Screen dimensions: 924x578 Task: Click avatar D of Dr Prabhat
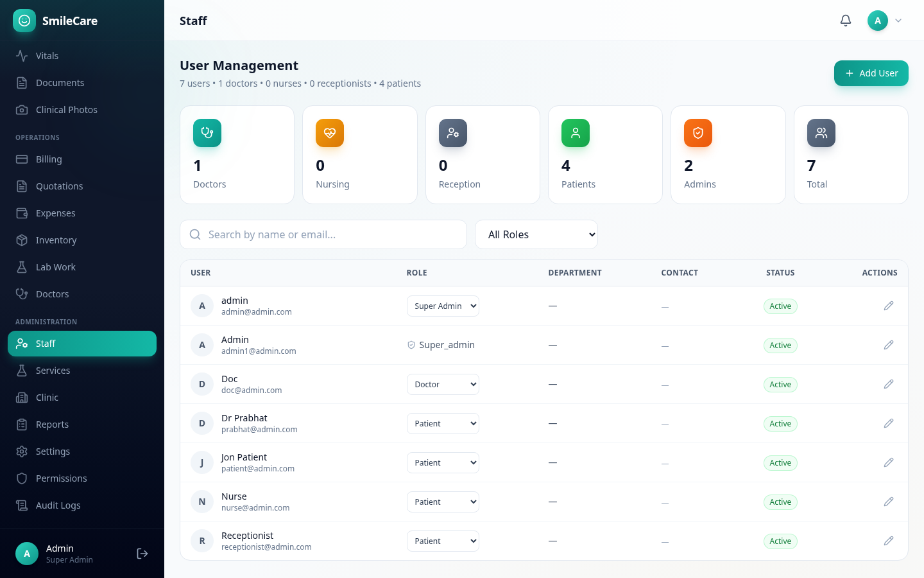pyautogui.click(x=202, y=423)
